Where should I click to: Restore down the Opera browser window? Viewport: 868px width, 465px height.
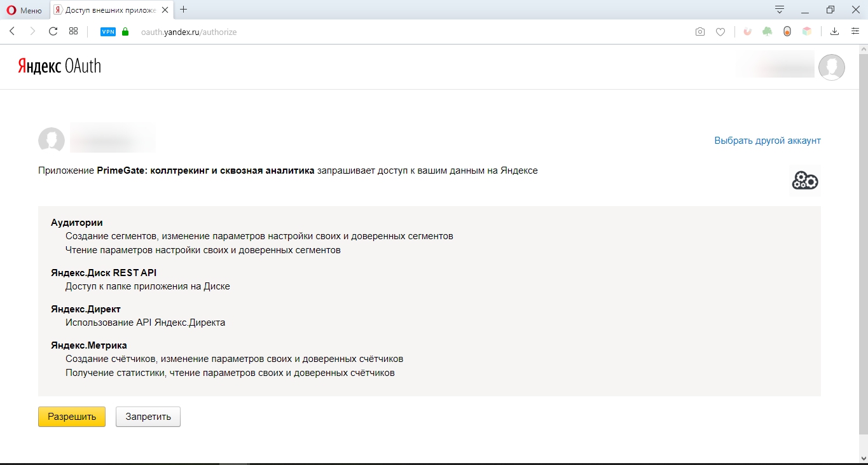[x=830, y=10]
